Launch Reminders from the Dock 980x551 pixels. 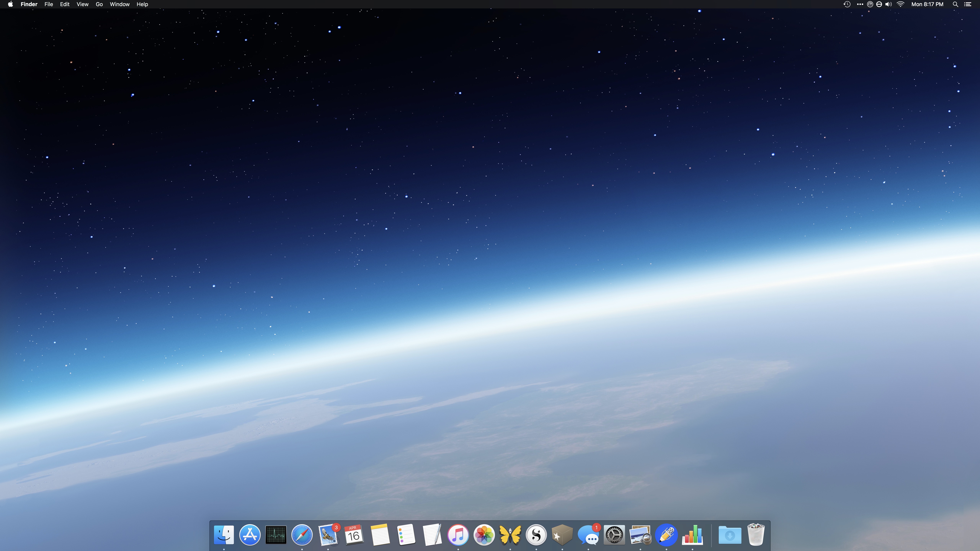406,535
